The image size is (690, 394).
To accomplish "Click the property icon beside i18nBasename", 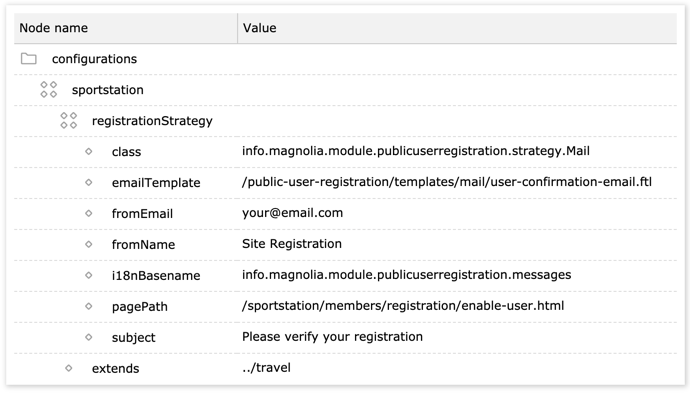I will coord(88,275).
